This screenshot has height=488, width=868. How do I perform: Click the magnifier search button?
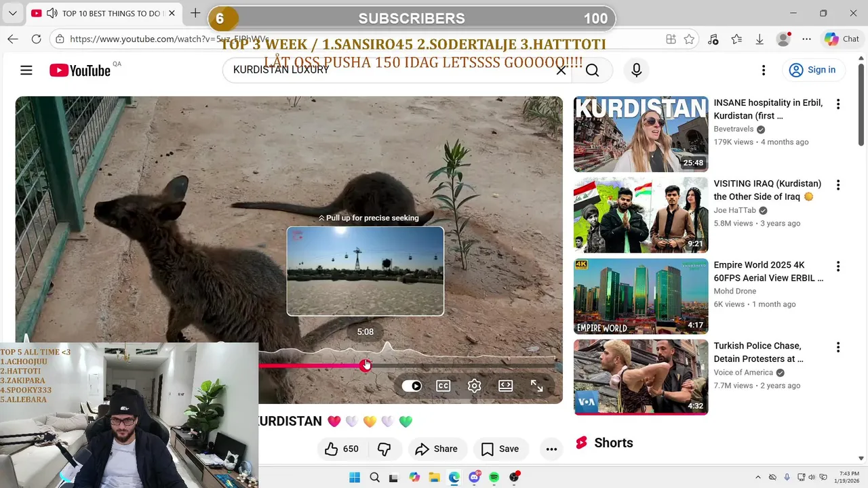pyautogui.click(x=592, y=70)
